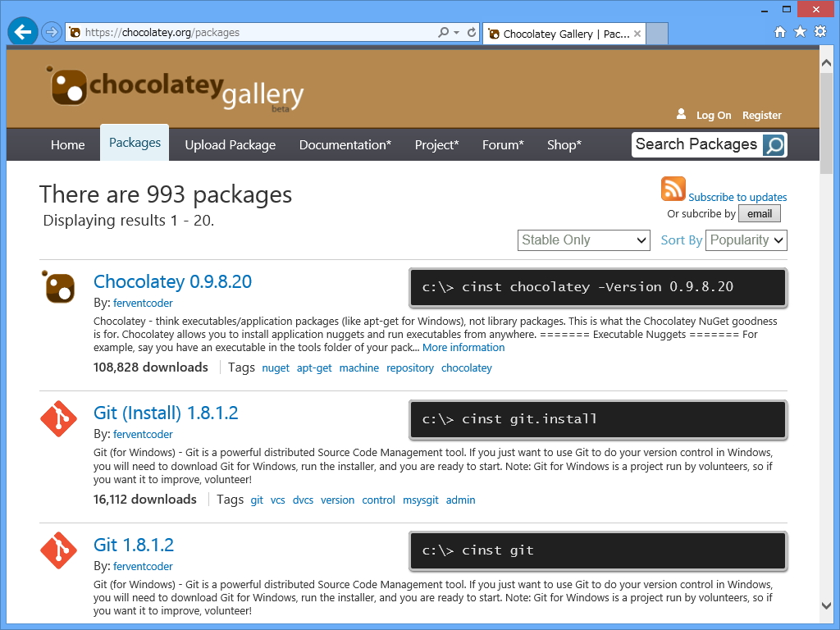This screenshot has height=630, width=840.
Task: Click the chocolatey tag
Action: tap(466, 368)
